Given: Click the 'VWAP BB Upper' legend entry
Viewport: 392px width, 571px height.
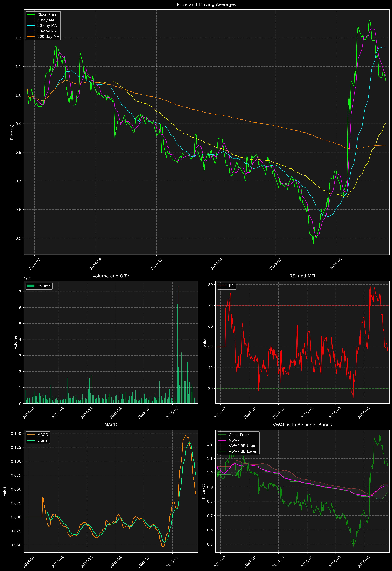Looking at the screenshot, I should 238,446.
